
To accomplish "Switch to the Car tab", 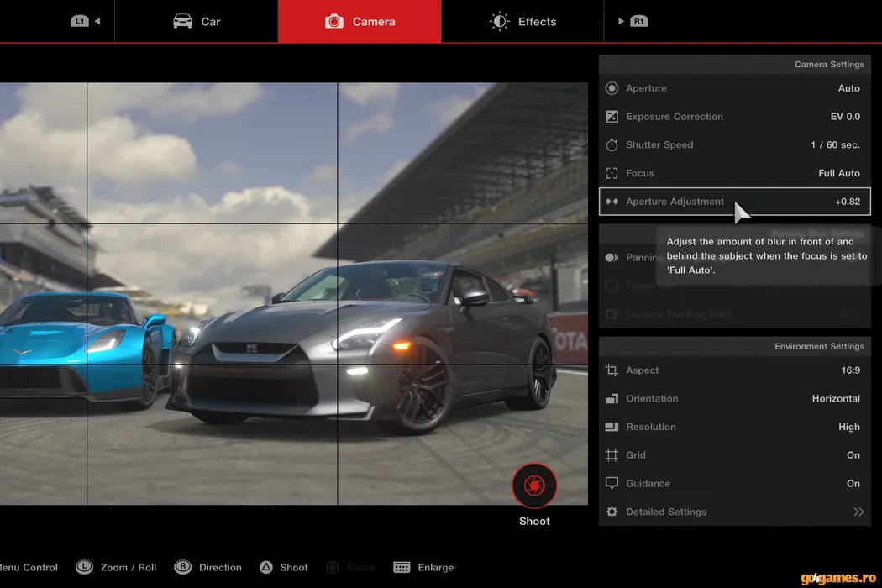I will point(197,21).
